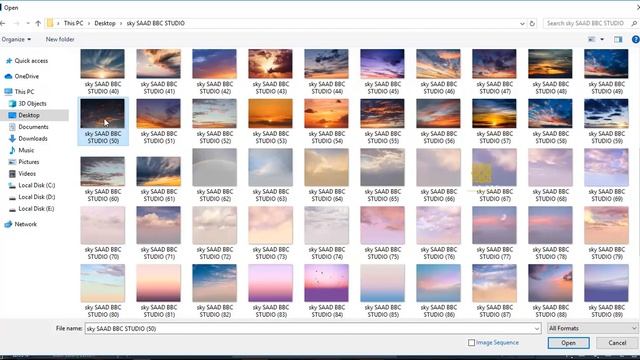The width and height of the screenshot is (640, 360).
Task: Click the search magnifier icon
Action: click(634, 24)
